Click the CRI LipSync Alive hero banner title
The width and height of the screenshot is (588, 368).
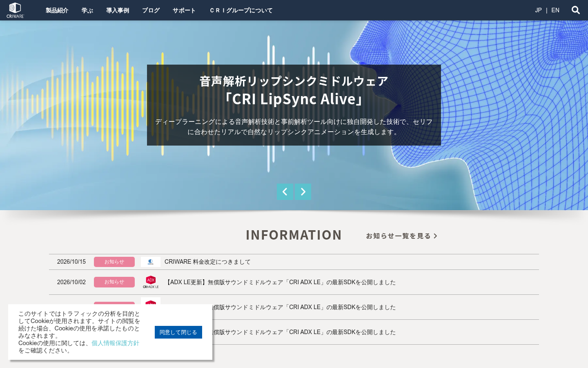[294, 90]
